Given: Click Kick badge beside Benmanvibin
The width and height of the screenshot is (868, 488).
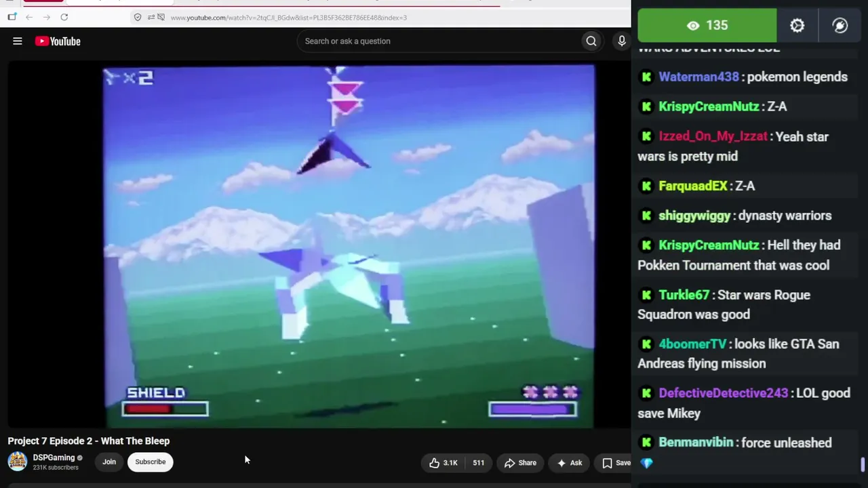Looking at the screenshot, I should 646,442.
